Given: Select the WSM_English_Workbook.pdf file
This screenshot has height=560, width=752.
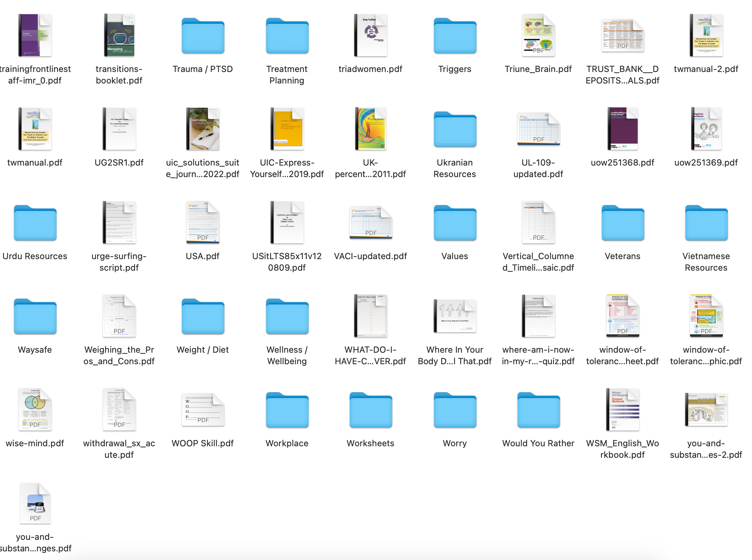Looking at the screenshot, I should [x=623, y=410].
